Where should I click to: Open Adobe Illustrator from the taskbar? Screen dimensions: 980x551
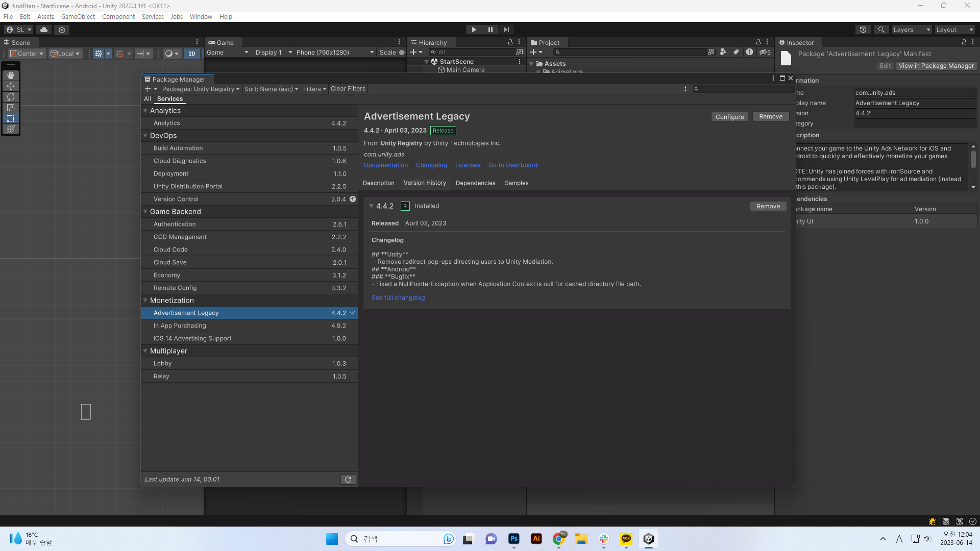click(x=536, y=539)
